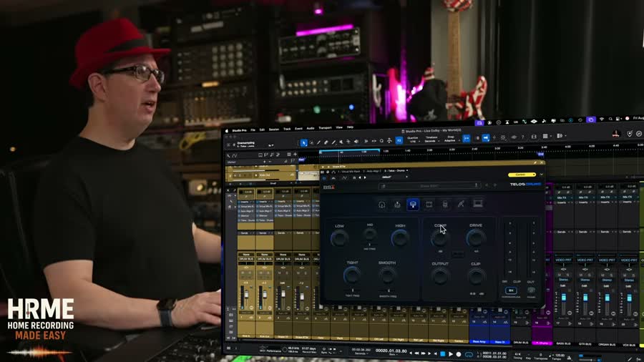Screen dimensions: 644x362
Task: Select the first drum-shell tab icon in the plugin
Action: (381, 205)
